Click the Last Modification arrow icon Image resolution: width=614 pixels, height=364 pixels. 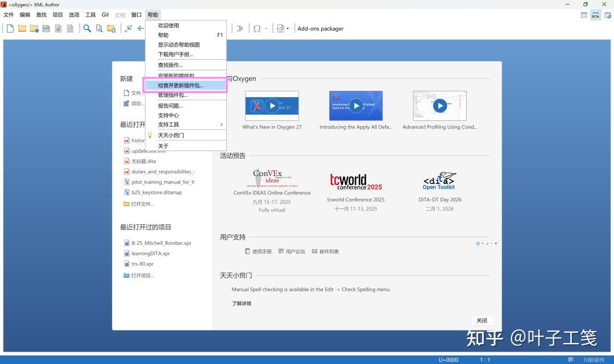click(x=128, y=28)
